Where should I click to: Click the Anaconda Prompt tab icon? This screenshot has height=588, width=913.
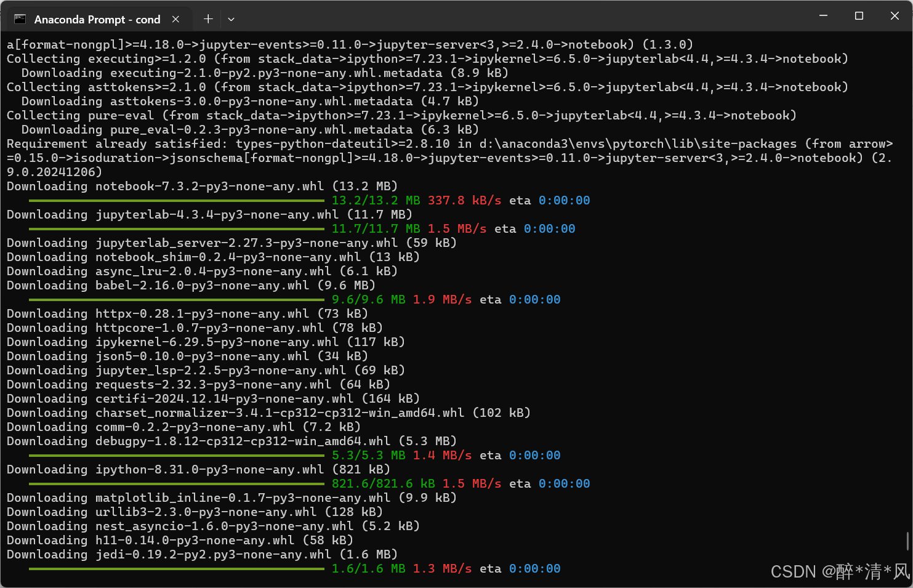(20, 19)
